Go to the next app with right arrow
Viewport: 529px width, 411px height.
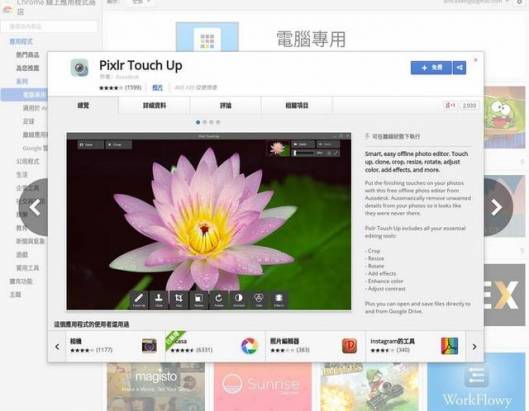pyautogui.click(x=497, y=207)
